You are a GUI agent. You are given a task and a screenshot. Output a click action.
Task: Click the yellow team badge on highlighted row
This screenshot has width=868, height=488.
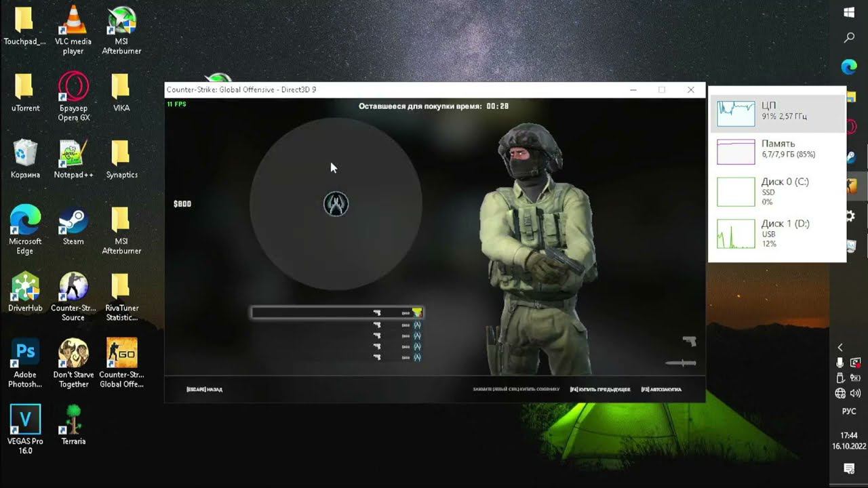[x=417, y=312]
